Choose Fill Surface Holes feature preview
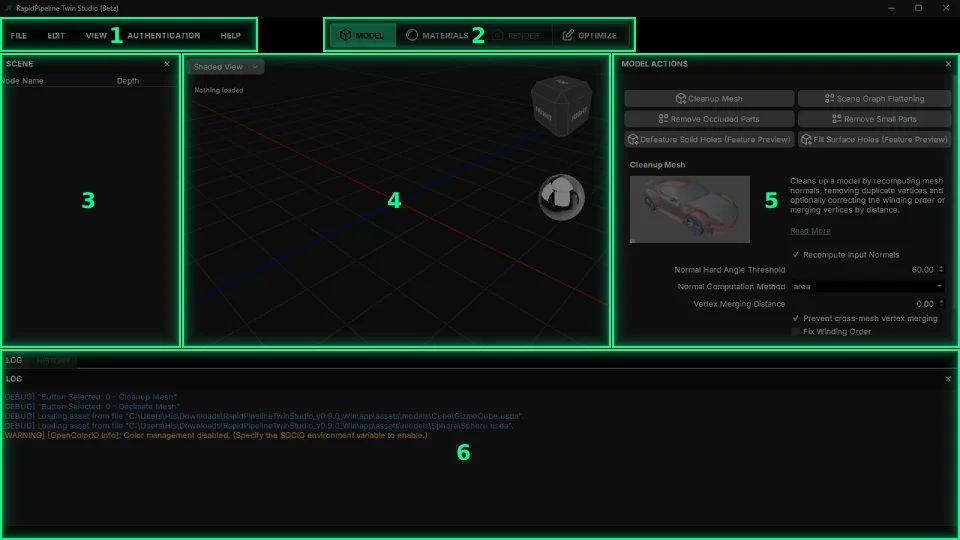This screenshot has width=960, height=540. tap(874, 139)
